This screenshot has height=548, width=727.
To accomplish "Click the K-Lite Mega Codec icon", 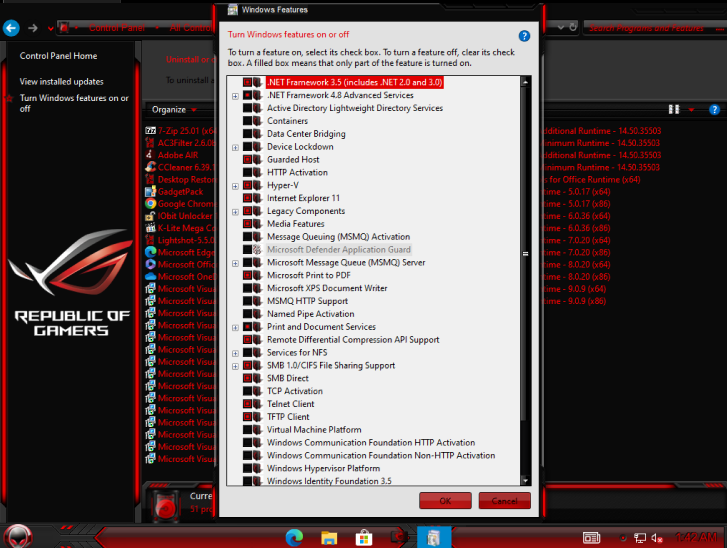I will tap(150, 228).
